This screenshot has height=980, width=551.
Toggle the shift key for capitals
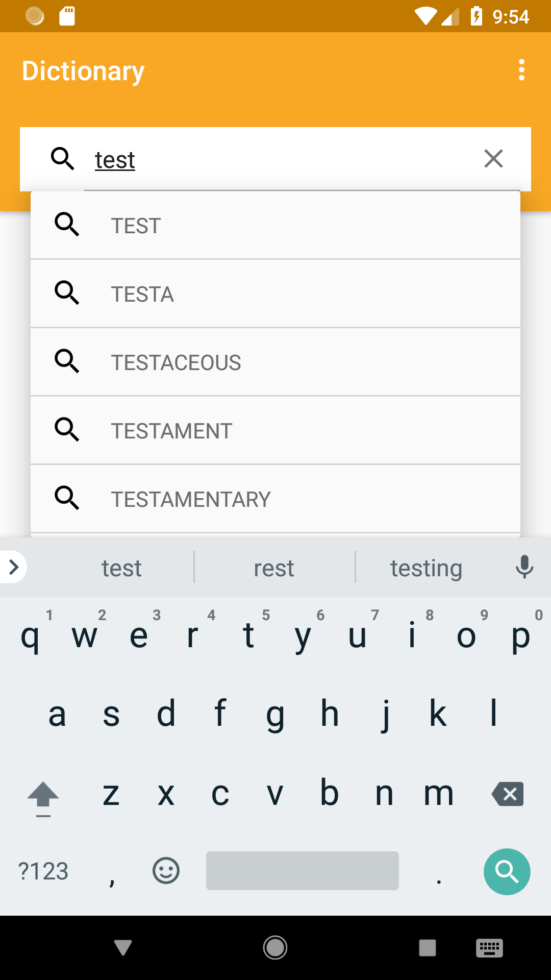pos(43,798)
